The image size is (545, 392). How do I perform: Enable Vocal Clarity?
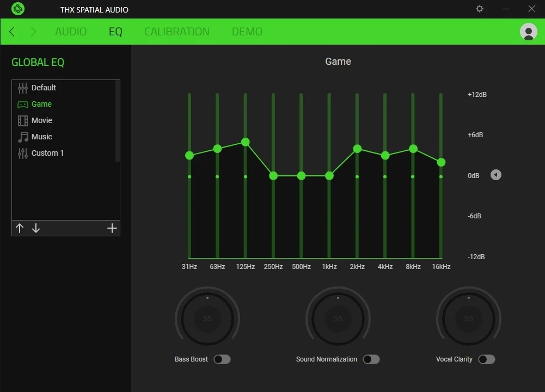(487, 359)
